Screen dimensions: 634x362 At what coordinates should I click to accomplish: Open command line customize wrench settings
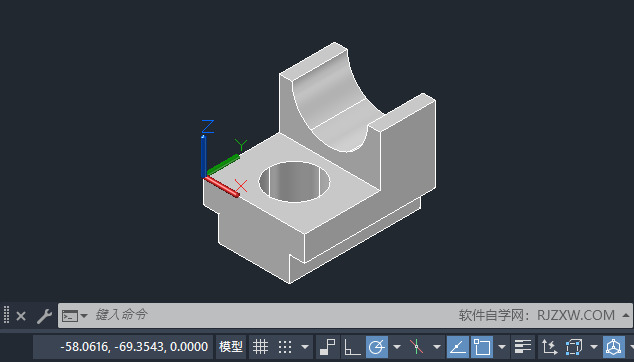point(44,316)
